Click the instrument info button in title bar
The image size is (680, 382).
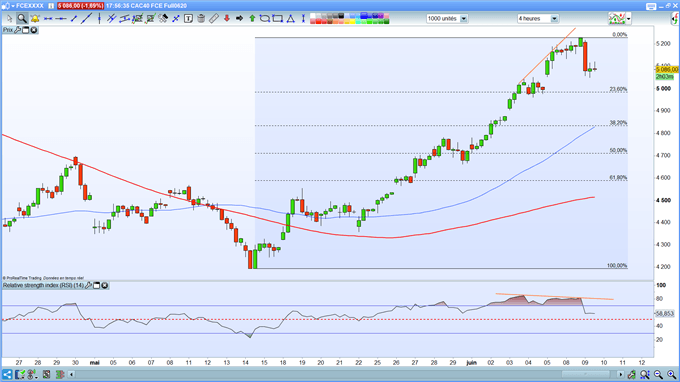click(51, 6)
